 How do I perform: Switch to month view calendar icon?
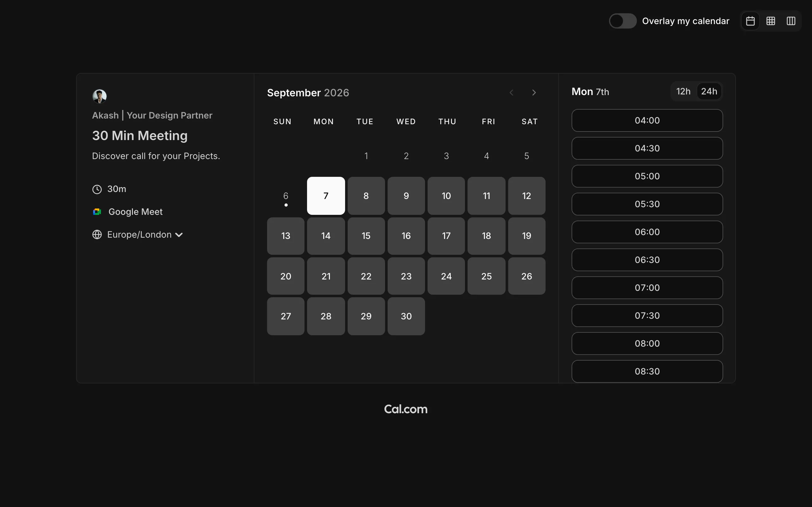point(750,21)
